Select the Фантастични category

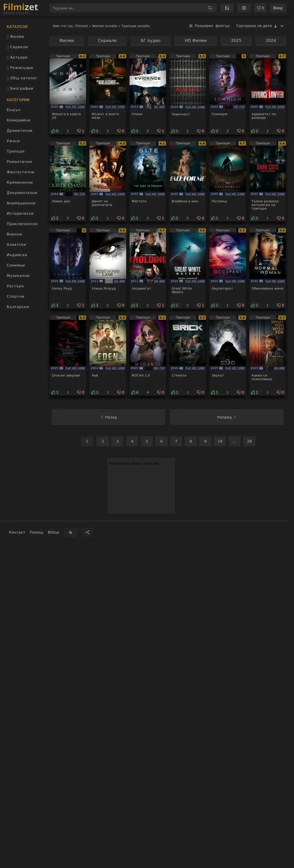[21, 172]
